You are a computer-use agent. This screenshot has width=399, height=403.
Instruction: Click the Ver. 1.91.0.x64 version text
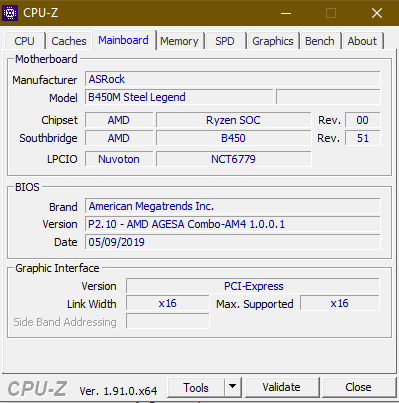point(118,391)
